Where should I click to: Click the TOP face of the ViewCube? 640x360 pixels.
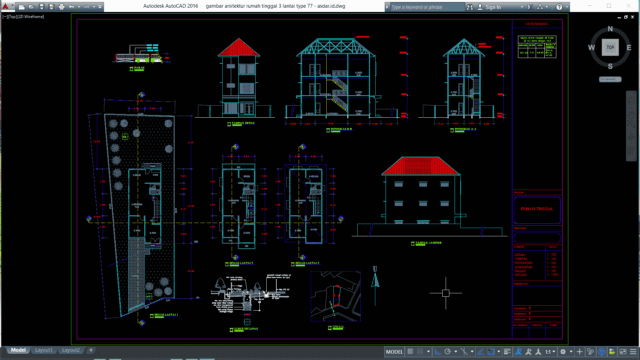(x=610, y=47)
